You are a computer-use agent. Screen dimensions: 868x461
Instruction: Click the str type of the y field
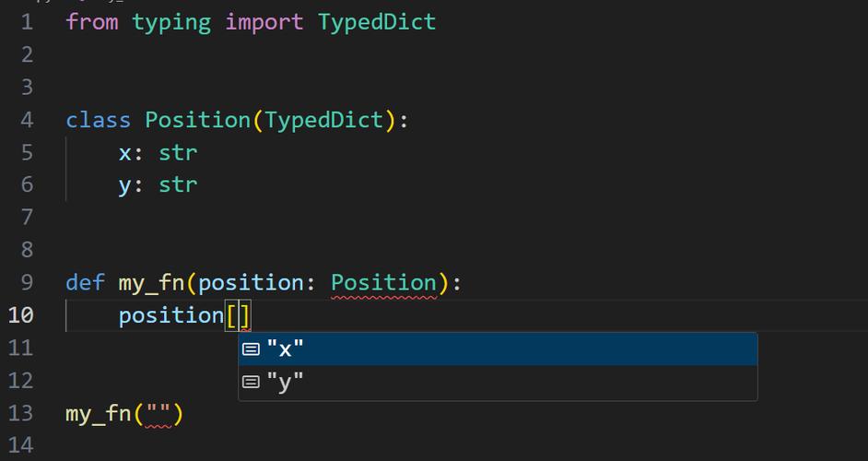click(178, 184)
